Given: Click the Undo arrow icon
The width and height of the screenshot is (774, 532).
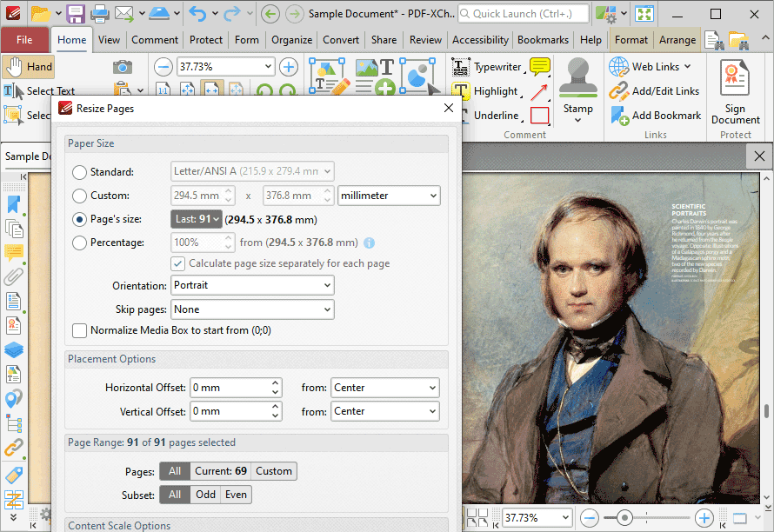Looking at the screenshot, I should point(197,14).
